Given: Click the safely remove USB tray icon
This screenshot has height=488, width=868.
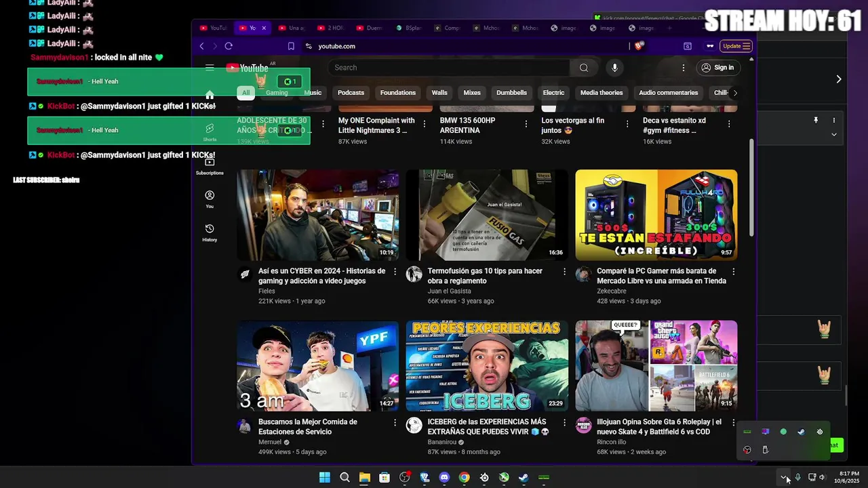Looking at the screenshot, I should (765, 449).
